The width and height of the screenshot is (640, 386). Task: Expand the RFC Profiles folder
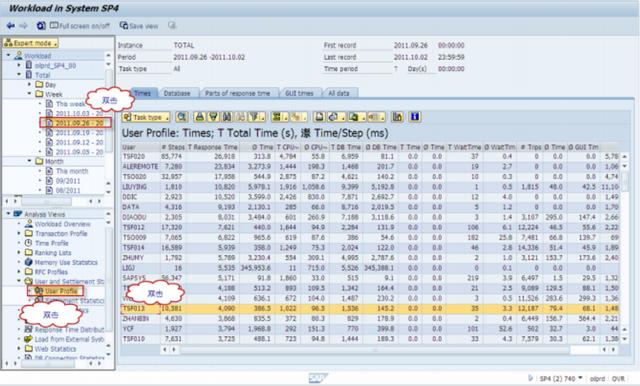pos(19,272)
